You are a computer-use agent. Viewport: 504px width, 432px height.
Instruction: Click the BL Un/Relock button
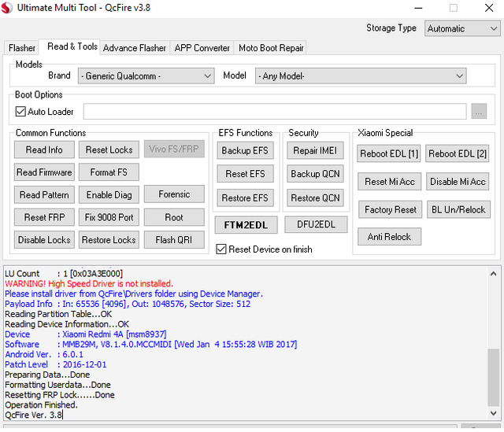[458, 209]
